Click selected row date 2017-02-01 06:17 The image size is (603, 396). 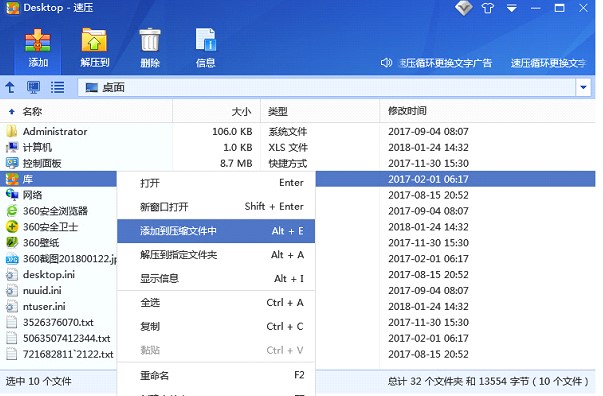click(x=428, y=179)
